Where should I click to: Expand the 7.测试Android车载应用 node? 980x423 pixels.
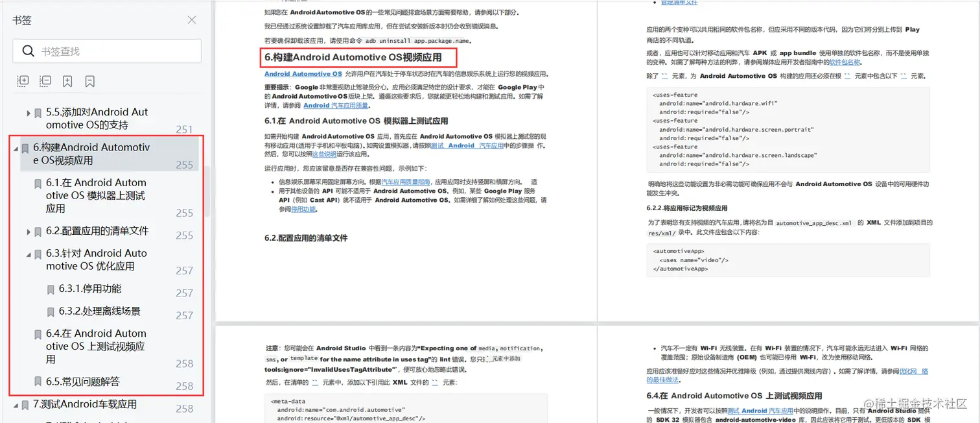16,405
